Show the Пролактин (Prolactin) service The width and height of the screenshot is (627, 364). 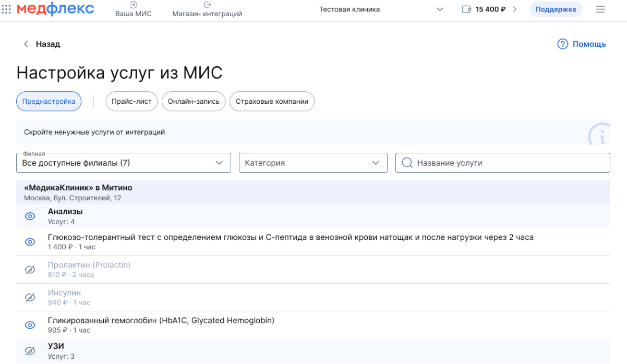tap(30, 270)
